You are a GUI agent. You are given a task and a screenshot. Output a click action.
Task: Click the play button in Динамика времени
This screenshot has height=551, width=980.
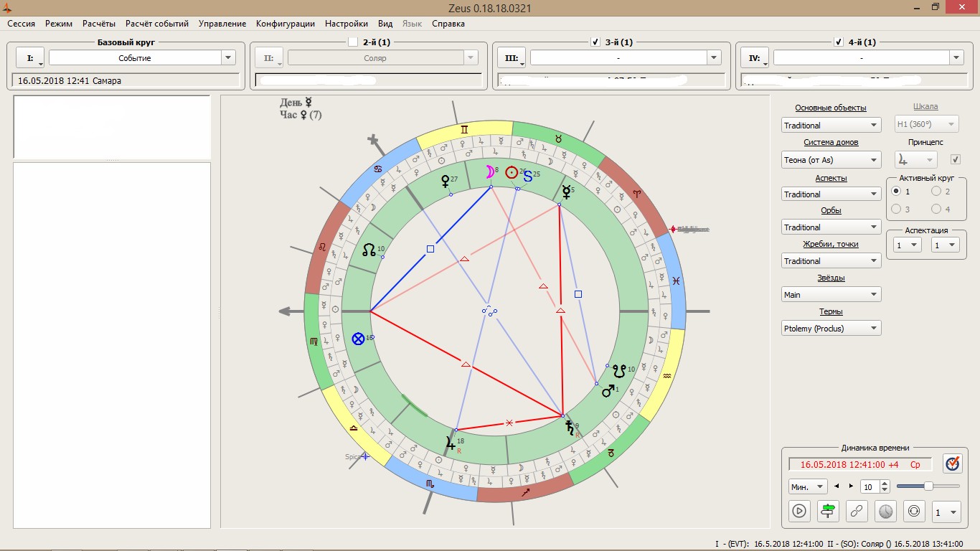[799, 511]
